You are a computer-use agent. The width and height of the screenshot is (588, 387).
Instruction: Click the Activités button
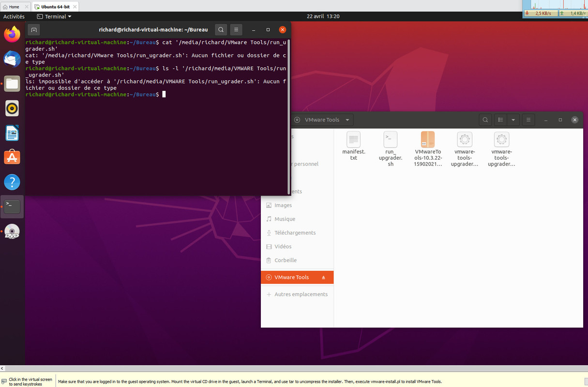tap(14, 16)
